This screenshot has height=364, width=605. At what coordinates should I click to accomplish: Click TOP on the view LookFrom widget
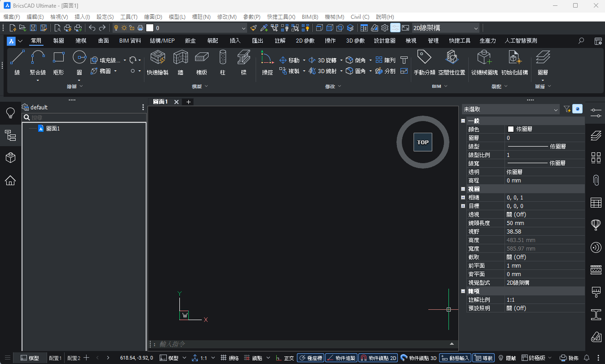click(423, 142)
